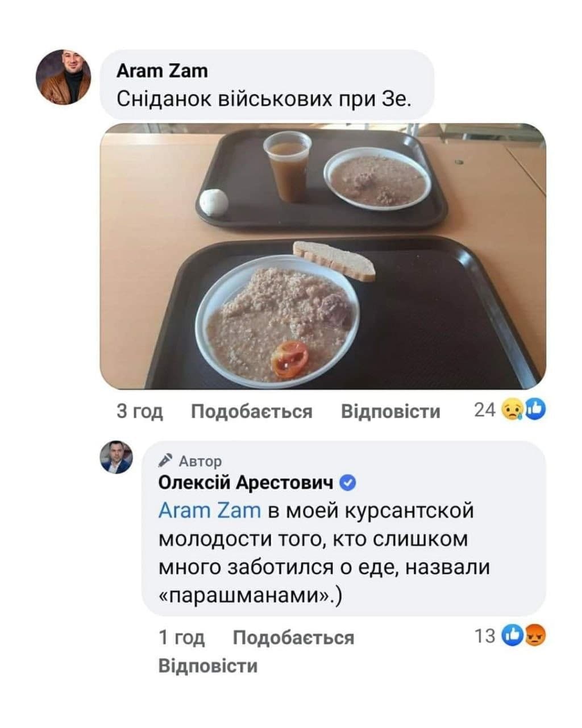Open the food trays photo attachment
The width and height of the screenshot is (582, 728).
click(x=323, y=257)
